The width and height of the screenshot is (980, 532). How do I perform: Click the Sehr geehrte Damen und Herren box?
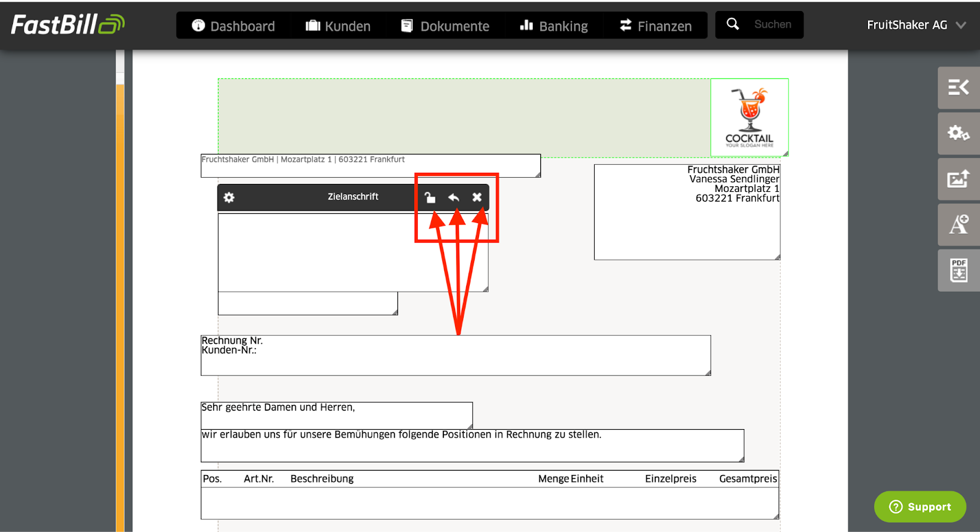coord(336,416)
